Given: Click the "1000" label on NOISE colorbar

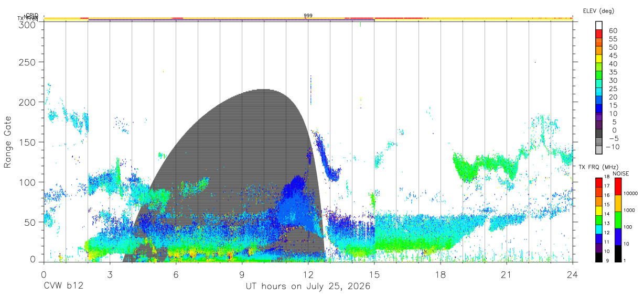Looking at the screenshot, I should pos(629,210).
